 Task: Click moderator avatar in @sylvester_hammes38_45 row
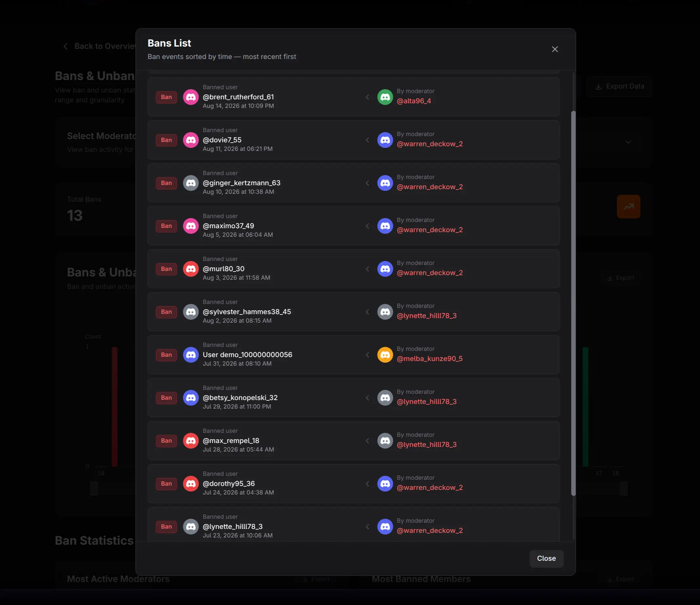385,312
